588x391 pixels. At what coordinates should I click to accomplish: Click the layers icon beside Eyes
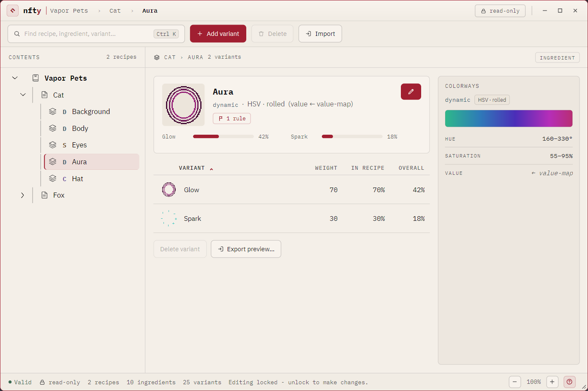(53, 145)
